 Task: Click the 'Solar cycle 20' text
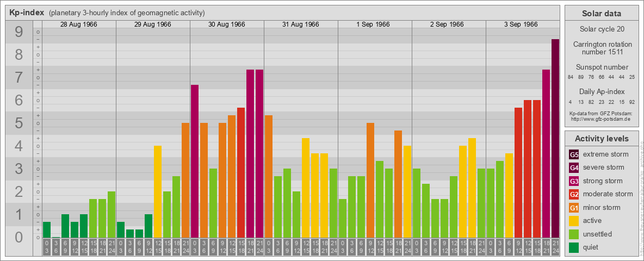click(602, 29)
